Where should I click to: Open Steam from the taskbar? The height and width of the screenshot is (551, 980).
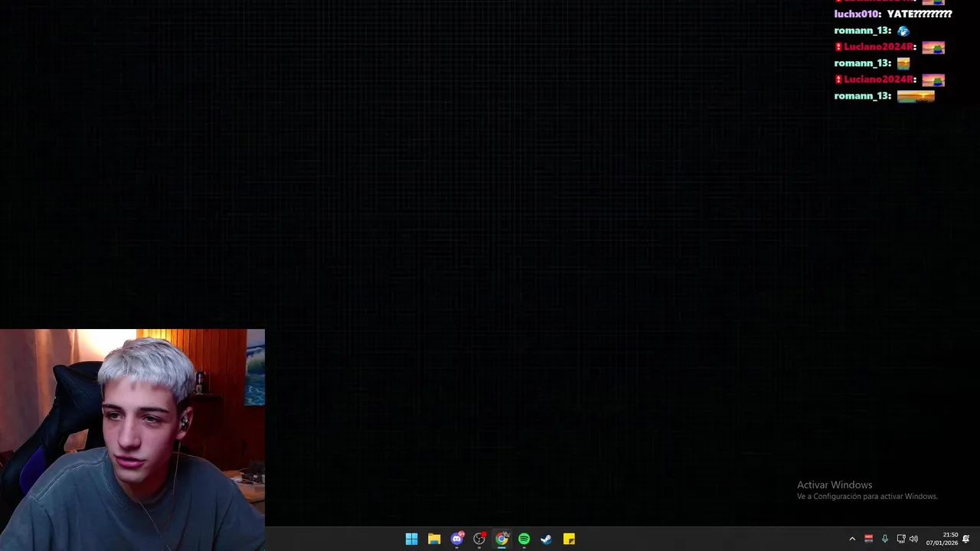[x=546, y=539]
